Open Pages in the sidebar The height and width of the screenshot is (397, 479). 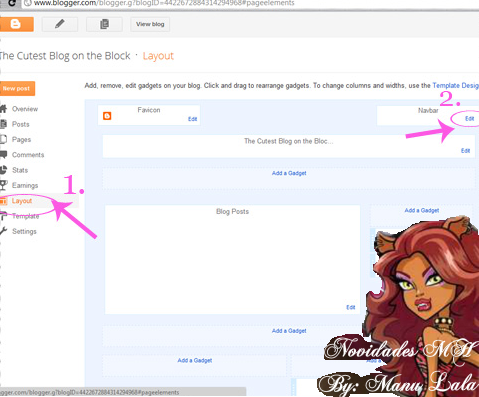coord(21,140)
